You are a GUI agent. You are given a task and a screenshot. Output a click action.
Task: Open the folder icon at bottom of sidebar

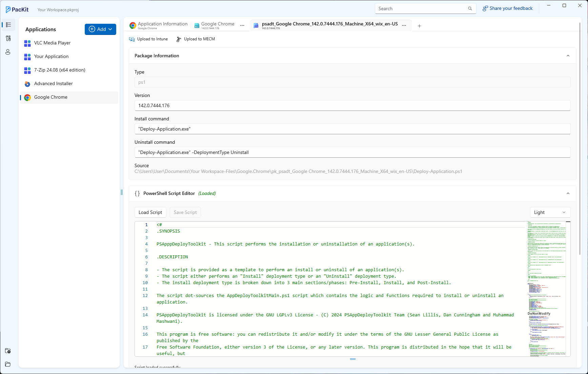click(x=8, y=364)
